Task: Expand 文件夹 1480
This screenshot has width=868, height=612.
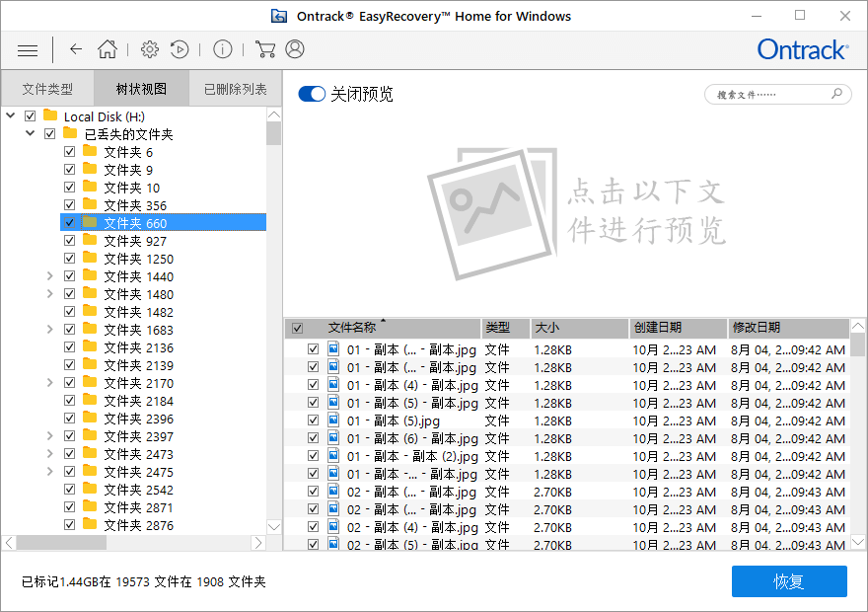Action: [50, 293]
